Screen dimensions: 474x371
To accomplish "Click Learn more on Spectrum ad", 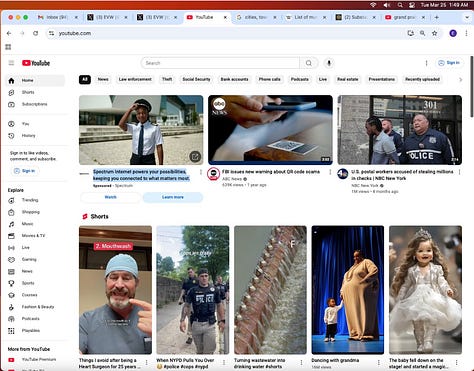I will [173, 197].
